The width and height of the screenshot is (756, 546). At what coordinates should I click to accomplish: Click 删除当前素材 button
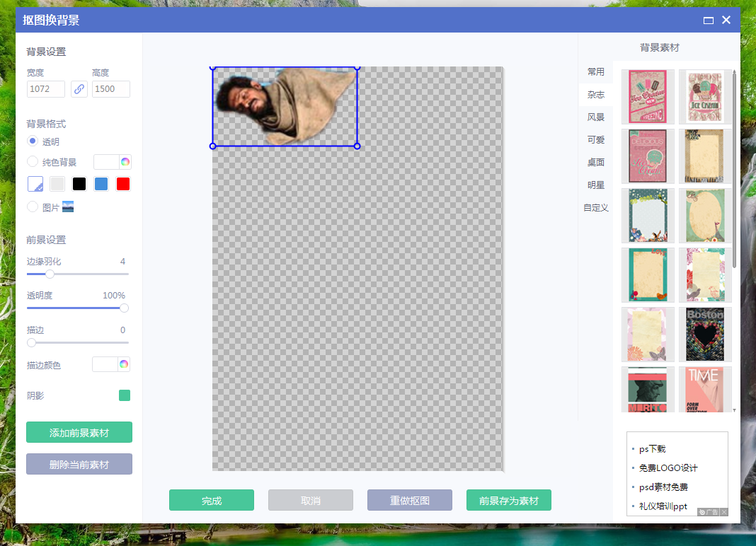click(79, 464)
